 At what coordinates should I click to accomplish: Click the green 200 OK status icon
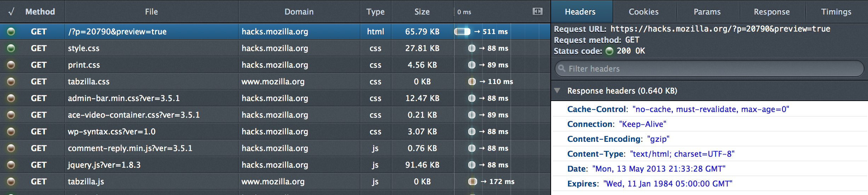pyautogui.click(x=609, y=51)
